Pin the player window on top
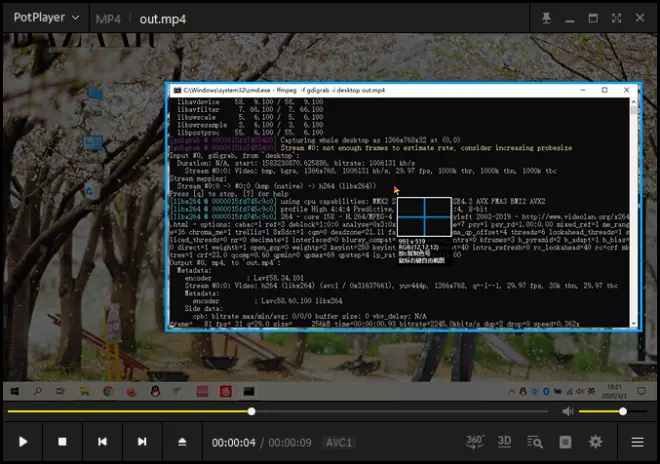This screenshot has width=660, height=464. (546, 18)
